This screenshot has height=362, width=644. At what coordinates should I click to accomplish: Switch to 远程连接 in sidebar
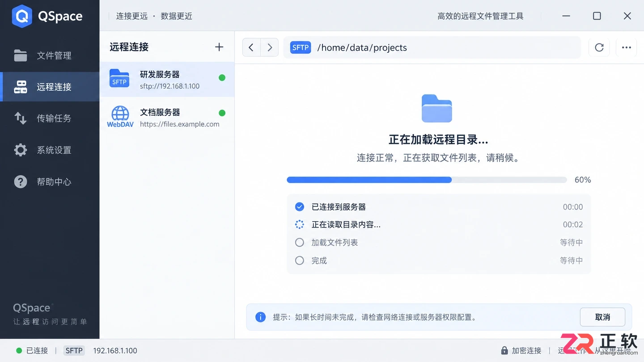coord(50,87)
